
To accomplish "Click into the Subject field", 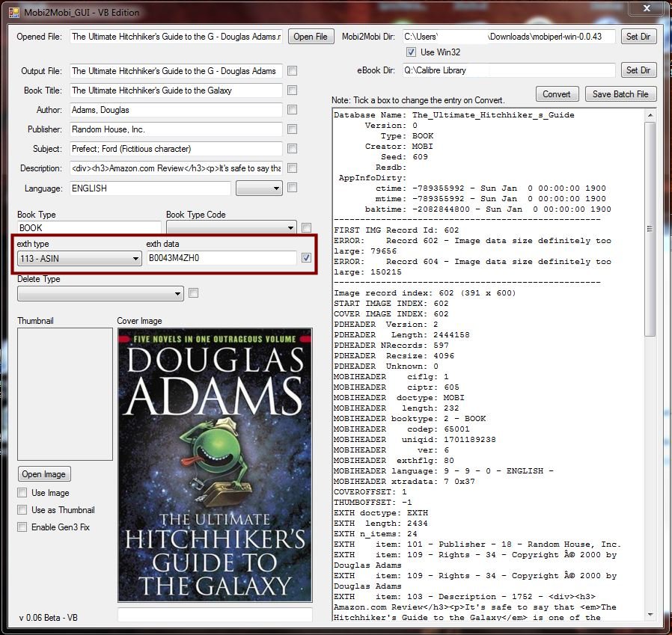I will coord(176,149).
